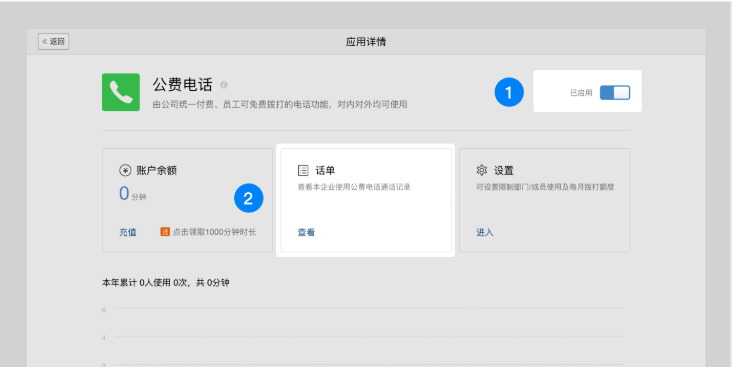The height and width of the screenshot is (370, 732).
Task: Click the 话单 card title
Action: point(325,170)
